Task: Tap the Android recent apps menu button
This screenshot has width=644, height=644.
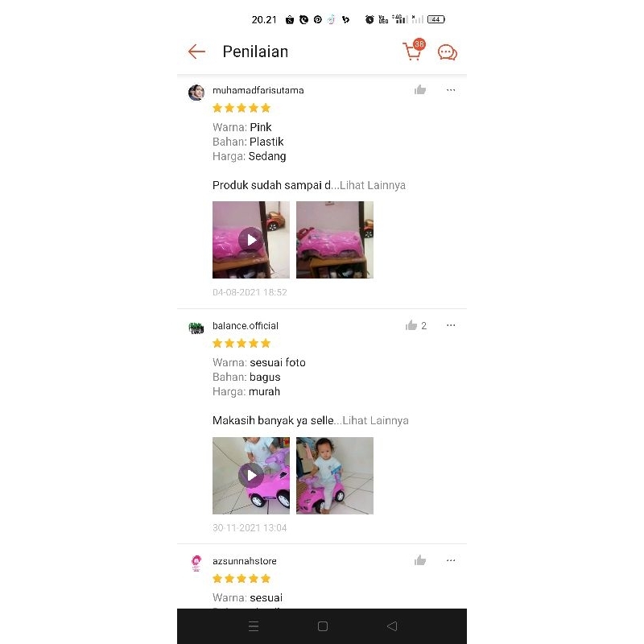Action: point(254,626)
